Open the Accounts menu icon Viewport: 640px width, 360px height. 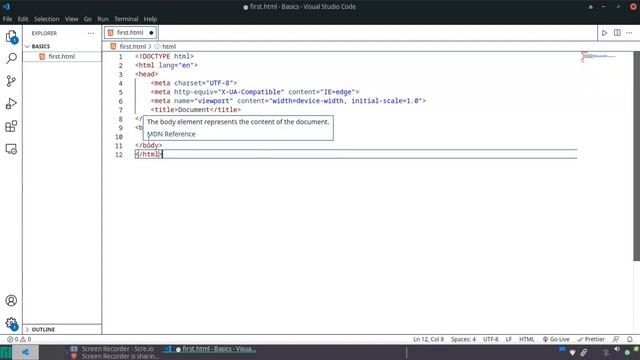click(11, 300)
